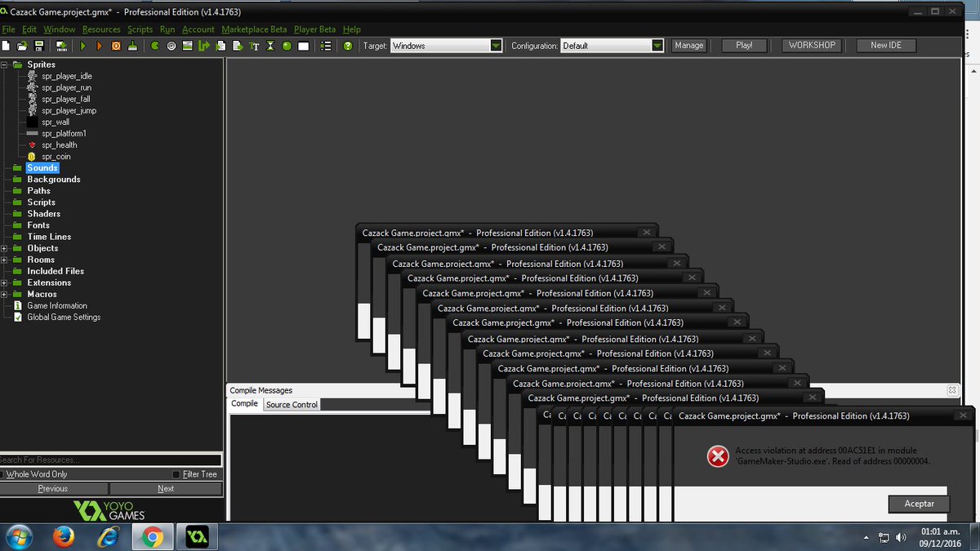The height and width of the screenshot is (551, 980).
Task: Click the volume tray icon
Action: click(901, 537)
